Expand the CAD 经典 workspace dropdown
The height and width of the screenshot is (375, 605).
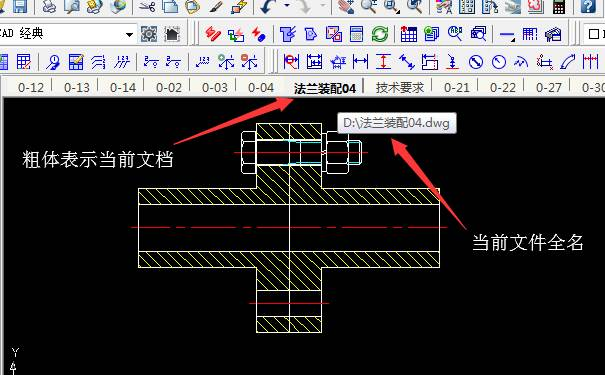(130, 35)
